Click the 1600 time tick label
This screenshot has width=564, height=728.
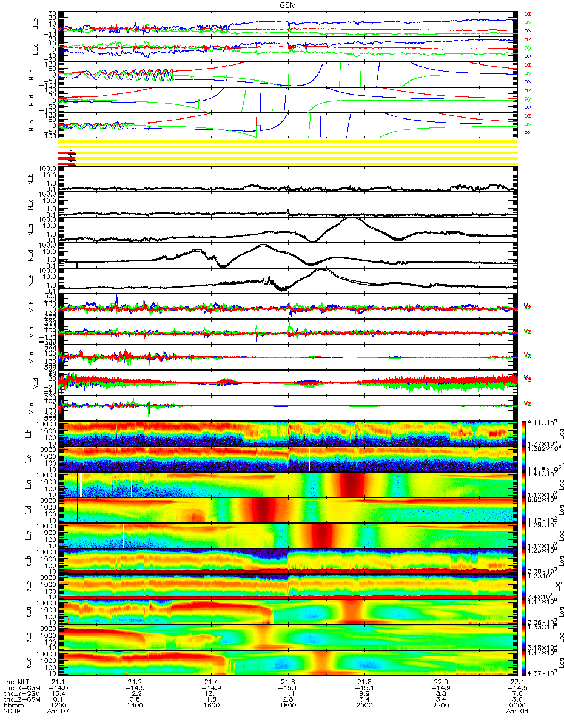[211, 706]
